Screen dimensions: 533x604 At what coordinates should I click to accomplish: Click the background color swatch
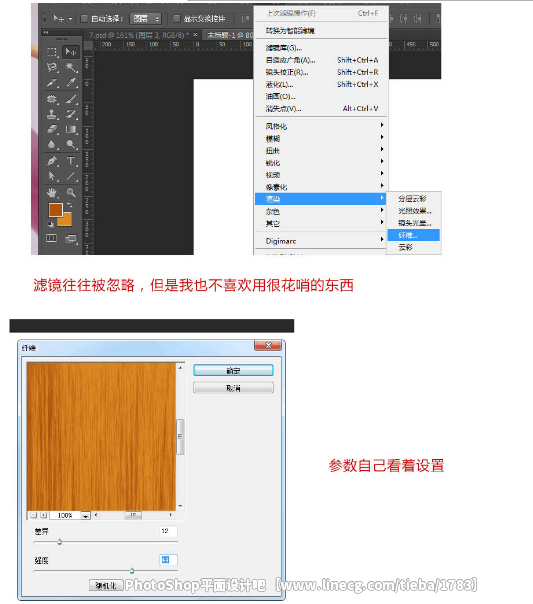click(67, 221)
